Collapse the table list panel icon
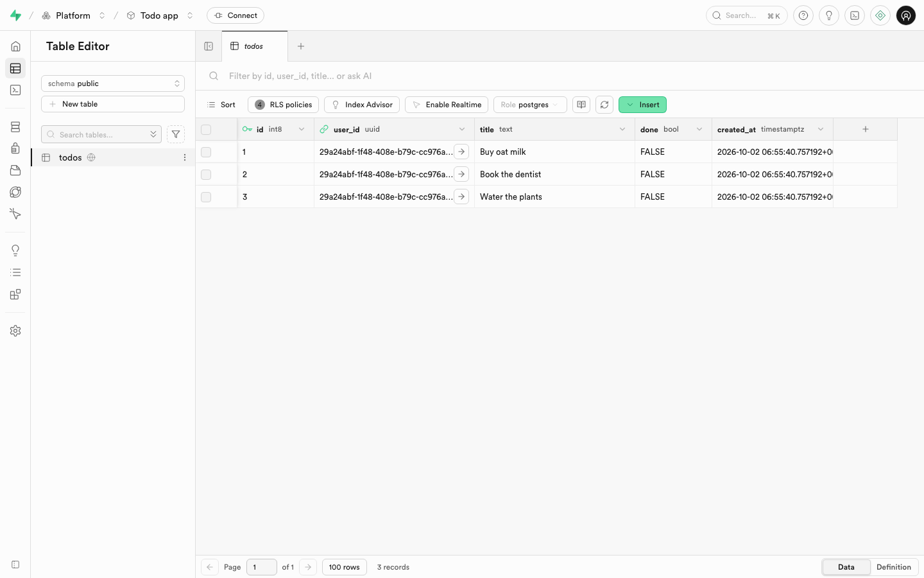The height and width of the screenshot is (578, 924). coord(209,46)
